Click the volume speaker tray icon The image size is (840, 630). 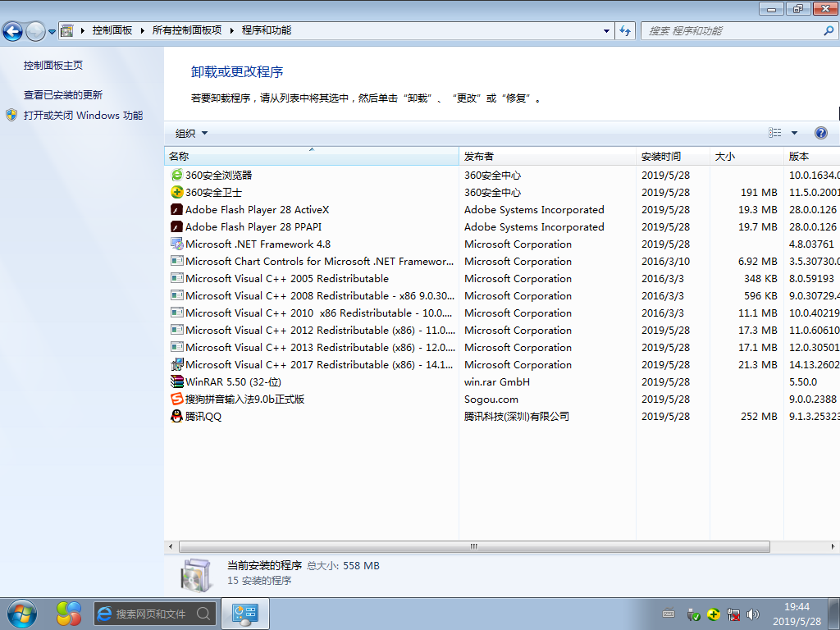[x=753, y=614]
